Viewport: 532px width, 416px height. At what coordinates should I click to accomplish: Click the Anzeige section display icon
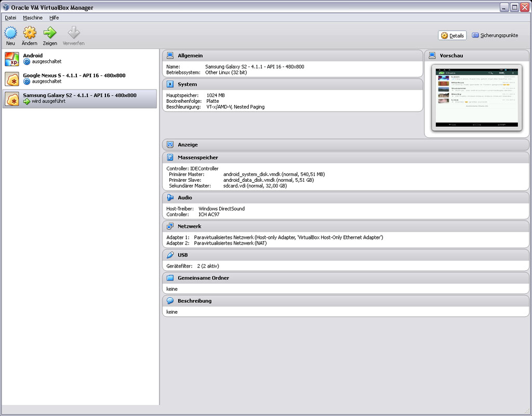[x=170, y=145]
